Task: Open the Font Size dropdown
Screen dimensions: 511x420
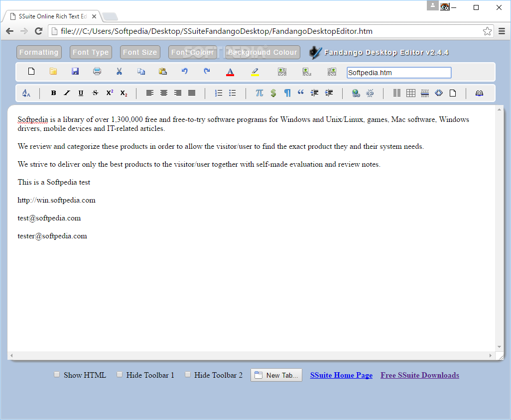Action: (x=140, y=52)
